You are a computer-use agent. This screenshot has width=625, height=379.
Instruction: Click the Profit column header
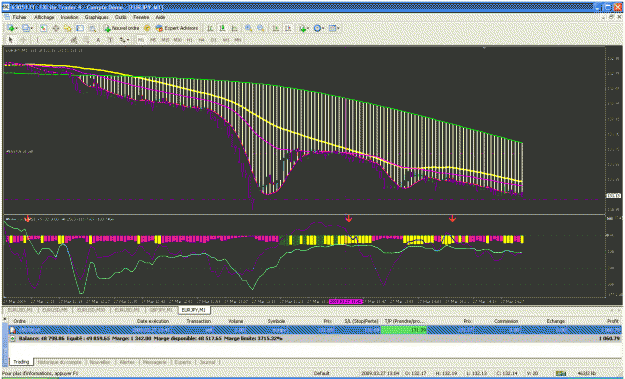point(613,321)
